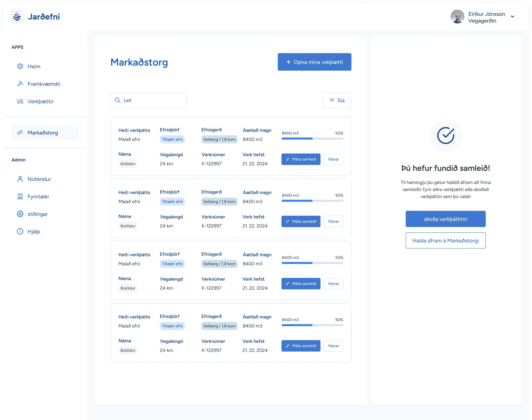Click Bolöldur tag in the fourth card

pos(128,350)
